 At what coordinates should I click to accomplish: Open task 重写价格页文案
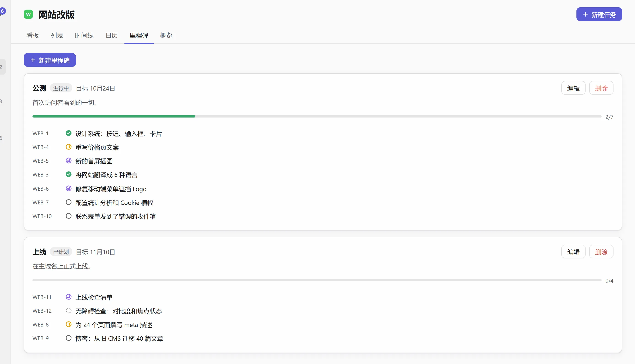click(97, 147)
